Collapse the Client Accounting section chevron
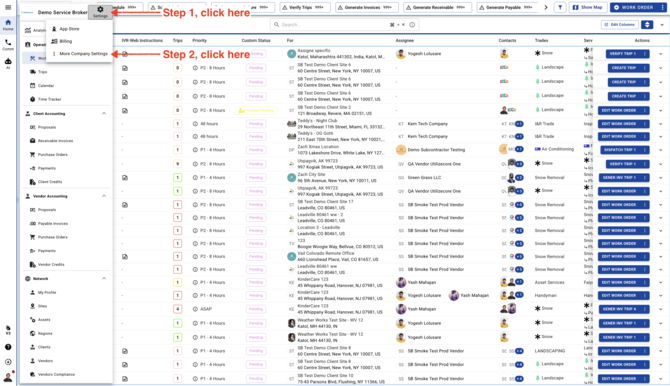Image resolution: width=670 pixels, height=386 pixels. pyautogui.click(x=104, y=113)
